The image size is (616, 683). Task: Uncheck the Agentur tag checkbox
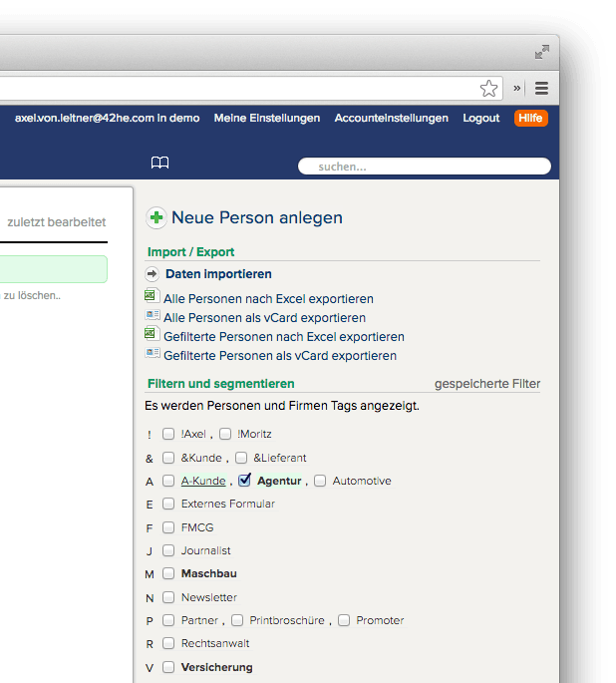click(244, 481)
